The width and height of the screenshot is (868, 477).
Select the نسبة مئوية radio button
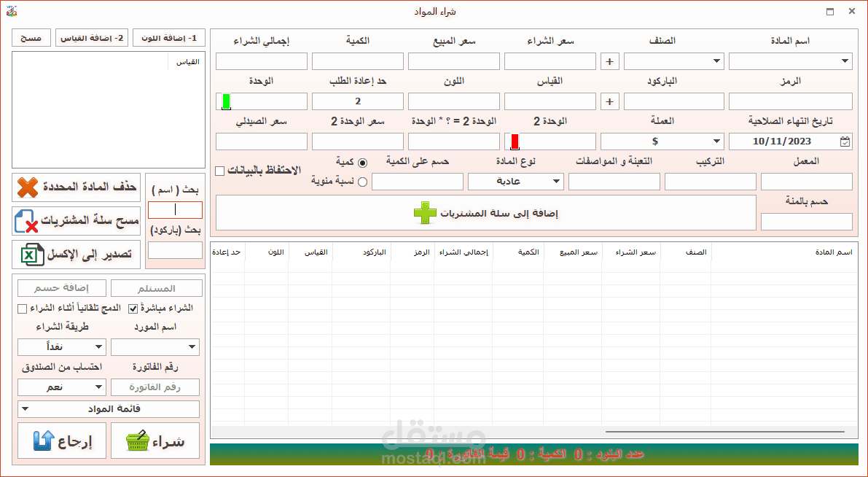click(363, 182)
